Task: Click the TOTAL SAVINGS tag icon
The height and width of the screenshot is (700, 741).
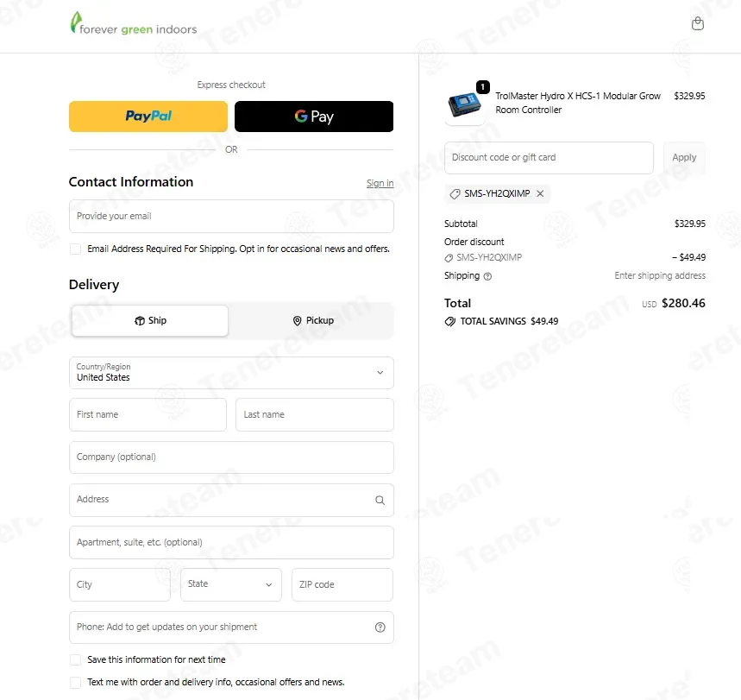Action: [x=450, y=322]
